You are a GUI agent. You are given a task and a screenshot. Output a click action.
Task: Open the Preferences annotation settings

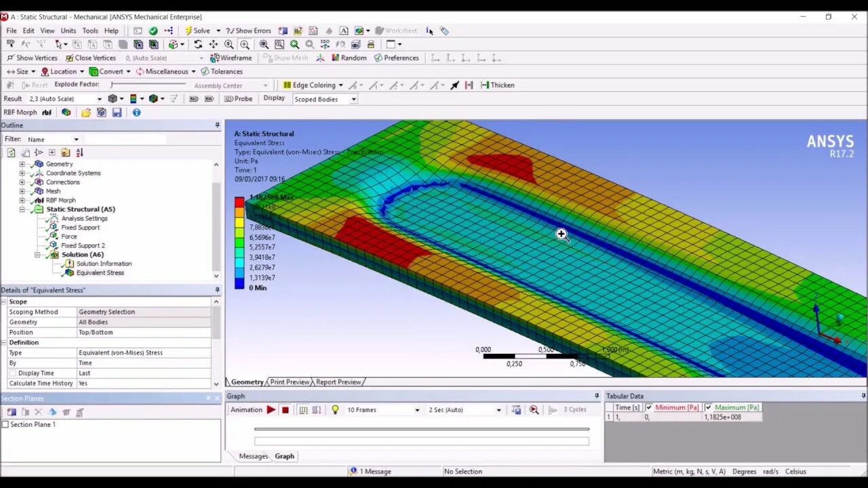396,58
